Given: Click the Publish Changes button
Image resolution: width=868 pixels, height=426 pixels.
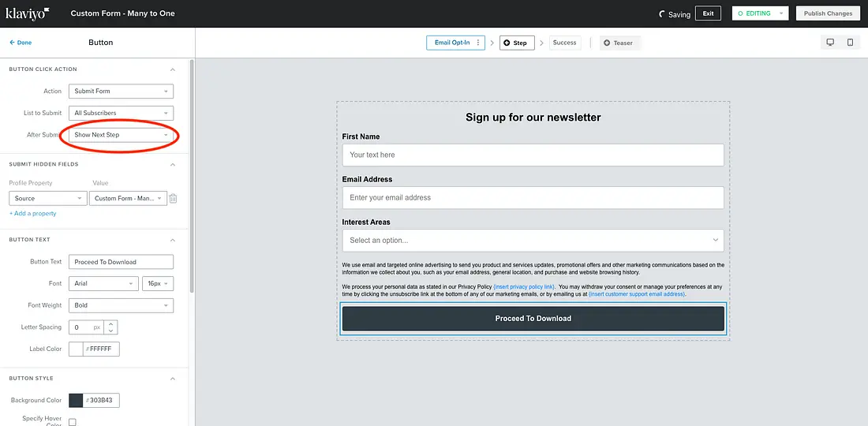Looking at the screenshot, I should click(828, 13).
